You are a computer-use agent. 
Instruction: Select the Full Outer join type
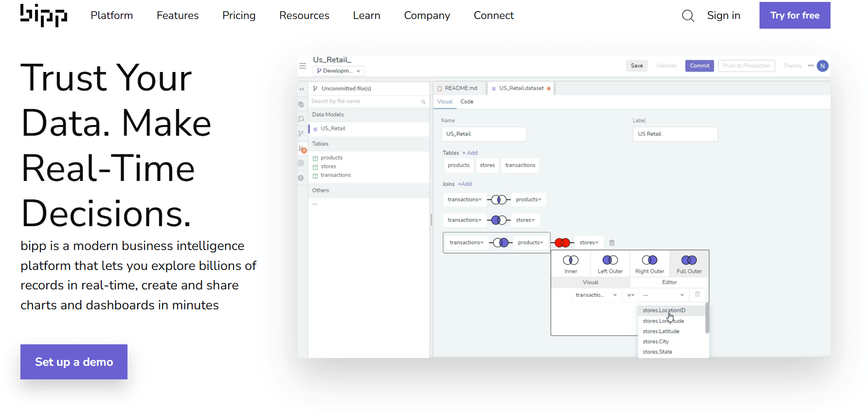689,264
